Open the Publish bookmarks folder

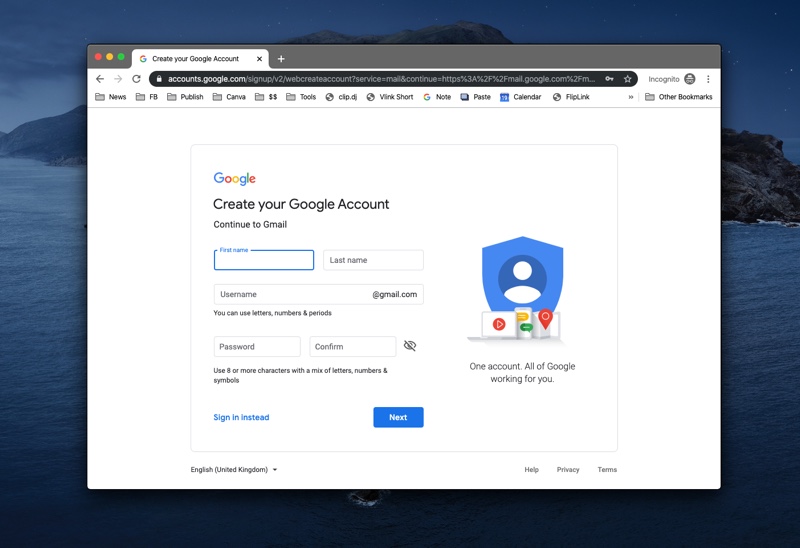(x=185, y=96)
